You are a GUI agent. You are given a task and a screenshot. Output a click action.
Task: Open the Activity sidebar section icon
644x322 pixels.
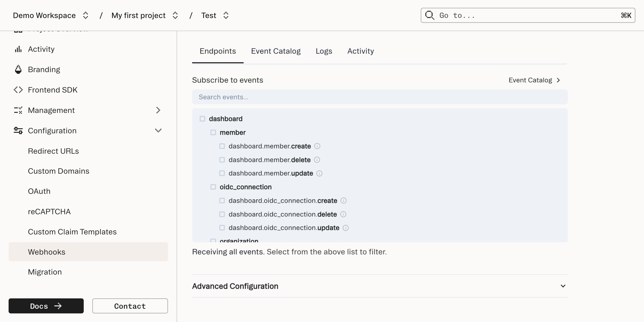pos(18,49)
